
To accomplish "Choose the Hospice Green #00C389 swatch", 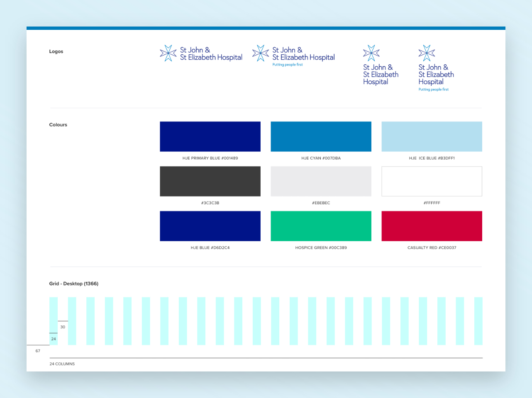I will (x=321, y=226).
